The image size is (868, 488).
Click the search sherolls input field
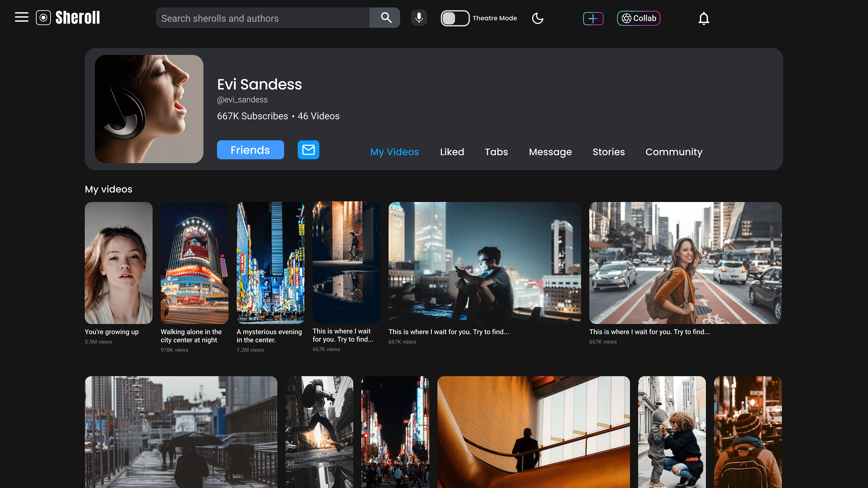coord(263,18)
